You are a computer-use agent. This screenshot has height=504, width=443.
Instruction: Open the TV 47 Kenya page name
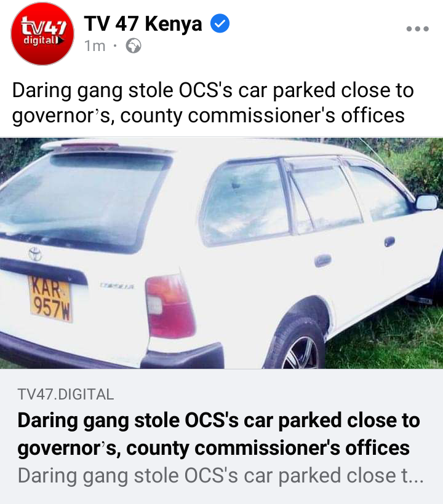tap(143, 23)
